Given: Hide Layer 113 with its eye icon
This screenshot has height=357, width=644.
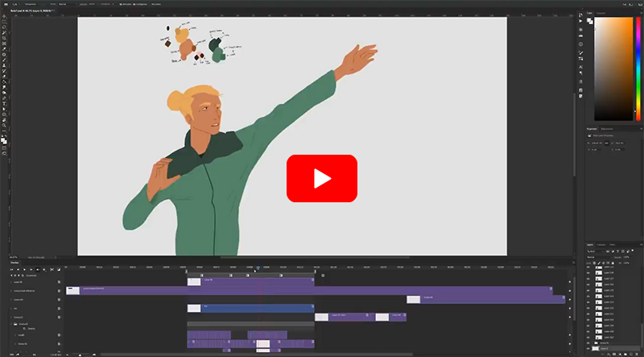Looking at the screenshot, I should [588, 302].
